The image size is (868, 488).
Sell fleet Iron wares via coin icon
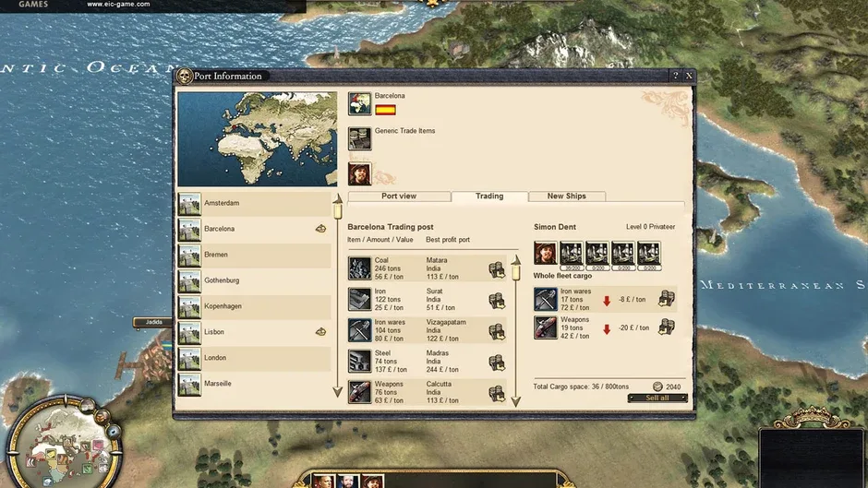coord(667,298)
